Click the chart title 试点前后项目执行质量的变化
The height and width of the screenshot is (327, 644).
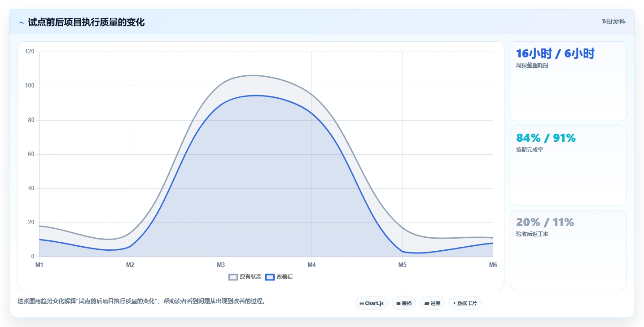[x=86, y=22]
